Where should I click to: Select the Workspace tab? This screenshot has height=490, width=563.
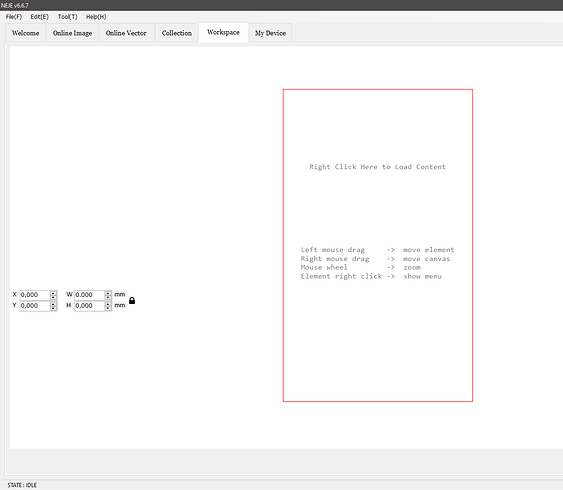tap(223, 32)
